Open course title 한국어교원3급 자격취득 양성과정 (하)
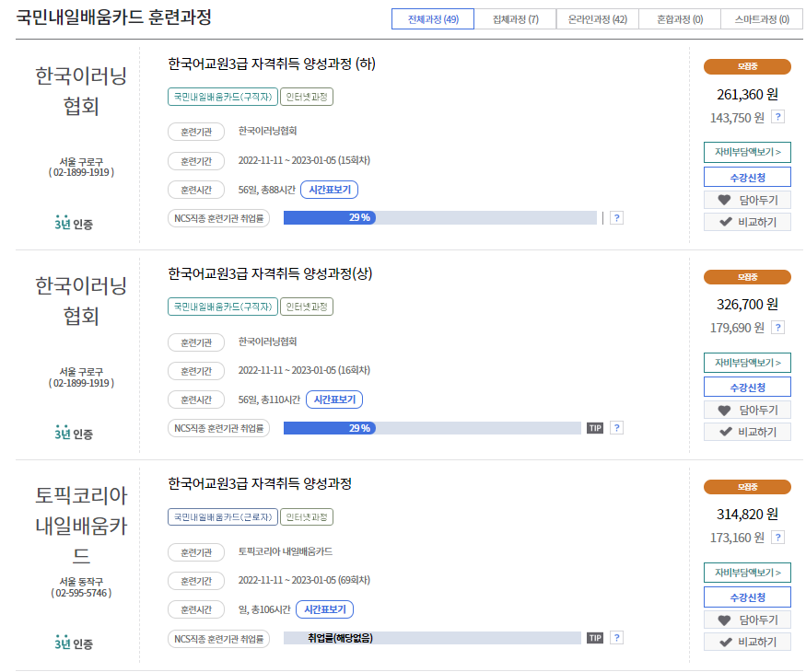 272,64
